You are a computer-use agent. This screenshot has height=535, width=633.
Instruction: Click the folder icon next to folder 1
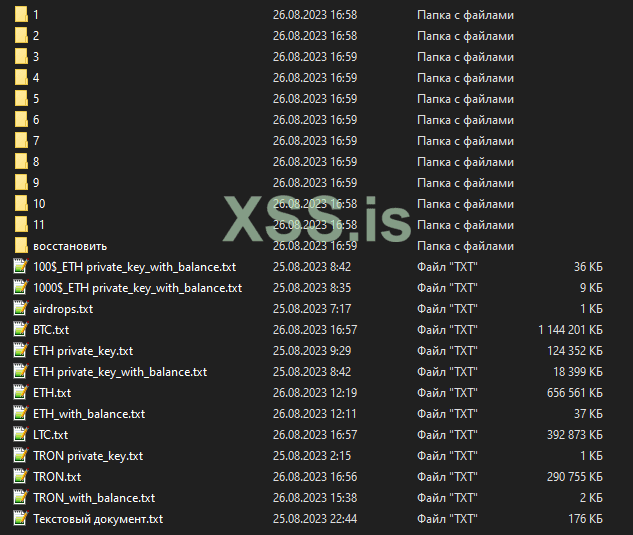[x=21, y=15]
